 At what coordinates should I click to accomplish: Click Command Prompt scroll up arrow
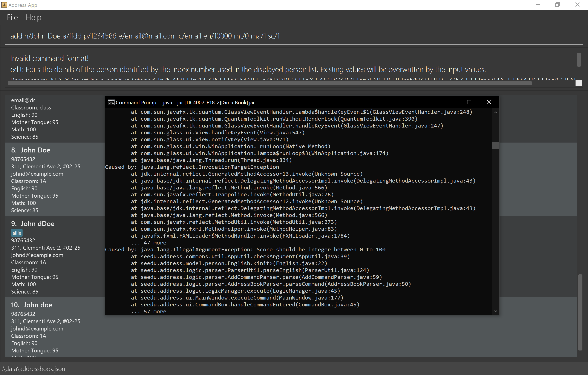pyautogui.click(x=495, y=112)
